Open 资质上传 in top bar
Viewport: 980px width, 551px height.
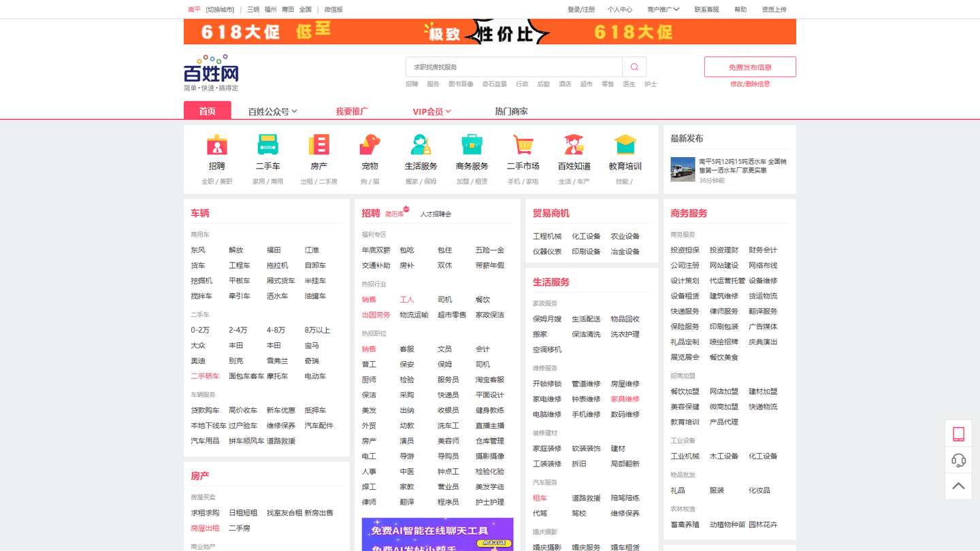(x=774, y=10)
